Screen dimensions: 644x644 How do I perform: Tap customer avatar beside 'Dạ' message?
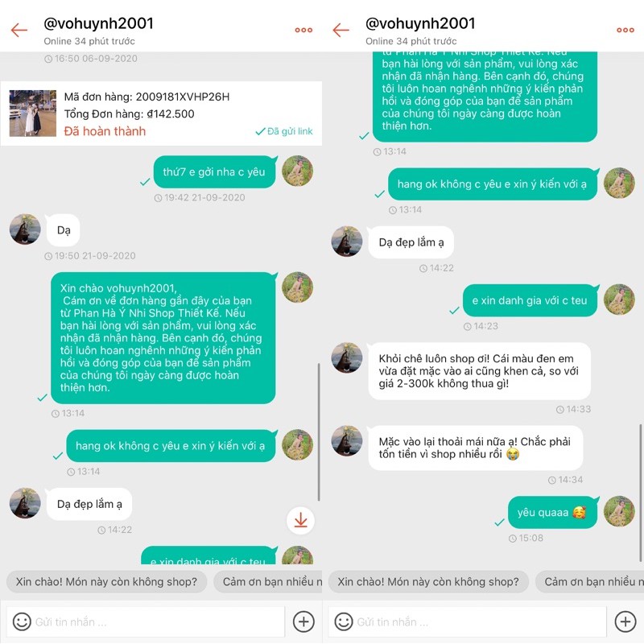coord(25,229)
